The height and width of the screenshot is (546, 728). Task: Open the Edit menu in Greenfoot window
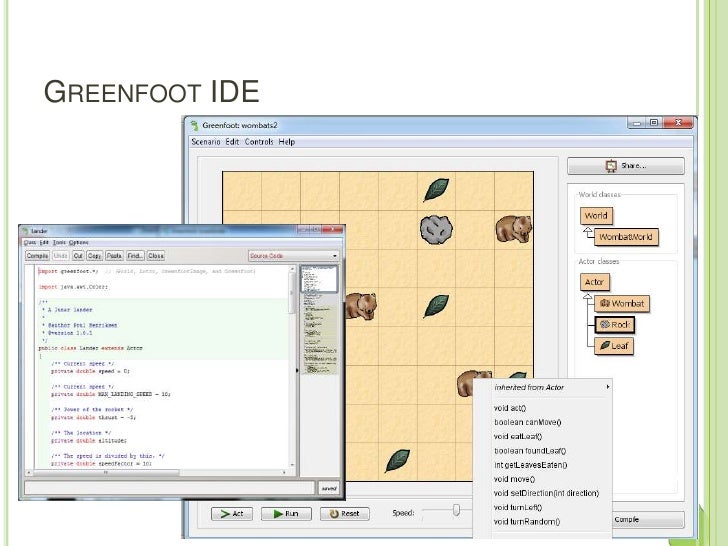pos(232,142)
